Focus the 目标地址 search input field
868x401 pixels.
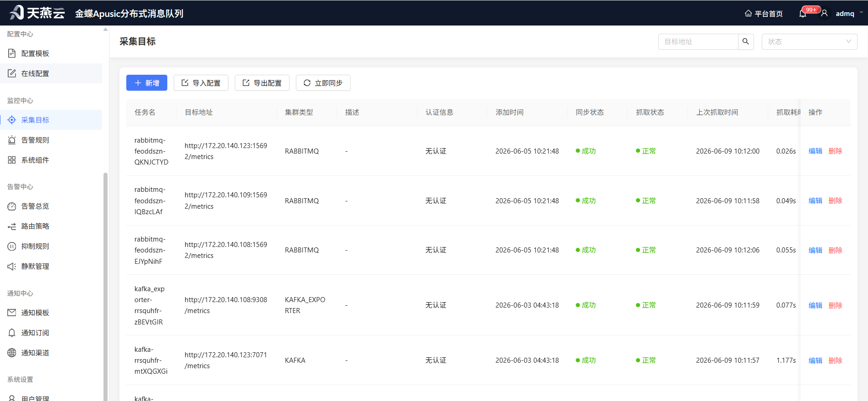pyautogui.click(x=698, y=41)
